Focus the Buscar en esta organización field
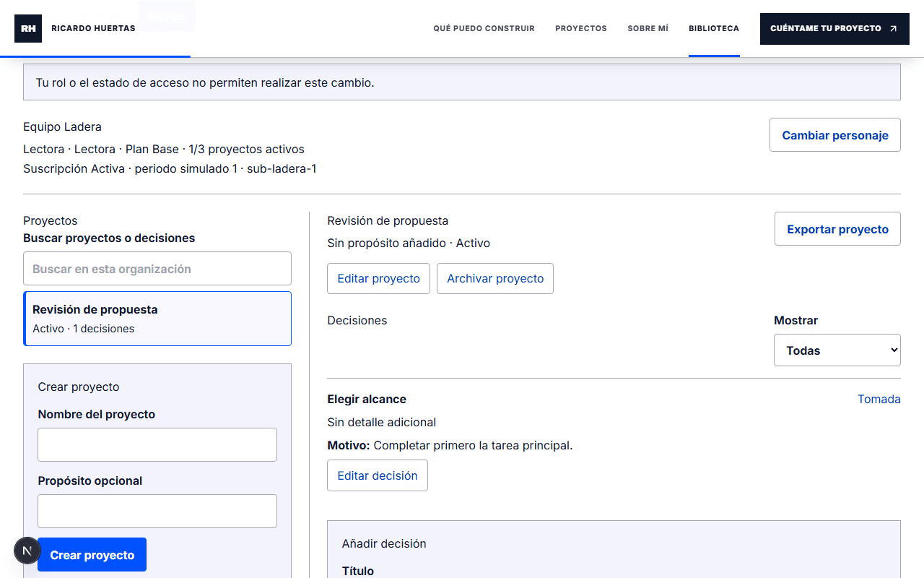 coord(157,269)
